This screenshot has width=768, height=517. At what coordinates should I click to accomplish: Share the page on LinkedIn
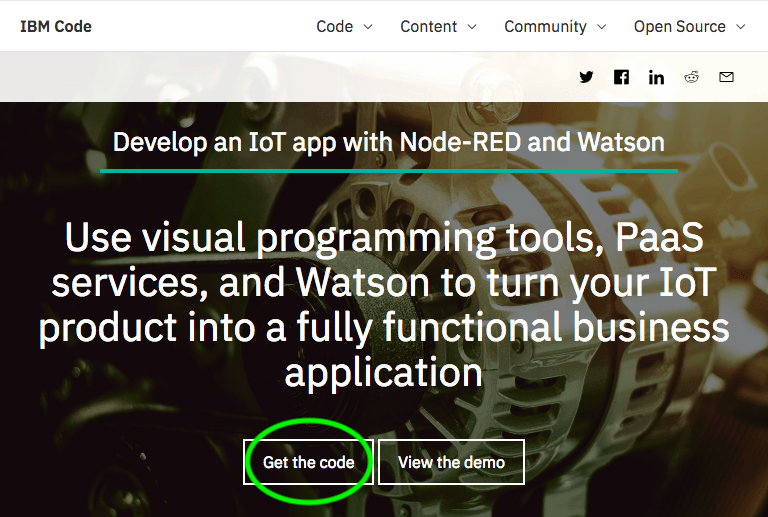coord(656,77)
